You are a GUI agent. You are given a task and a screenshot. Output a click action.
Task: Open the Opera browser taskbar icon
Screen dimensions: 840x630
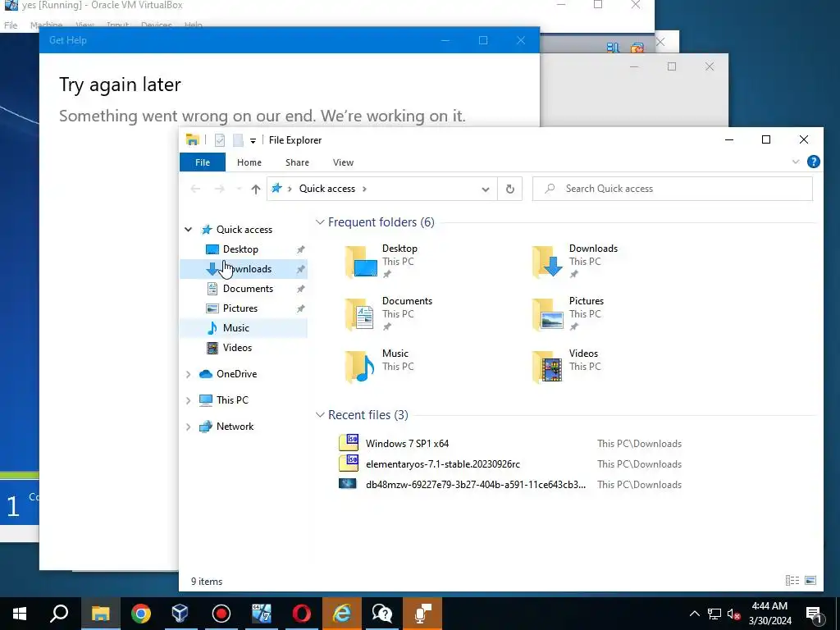click(x=301, y=614)
